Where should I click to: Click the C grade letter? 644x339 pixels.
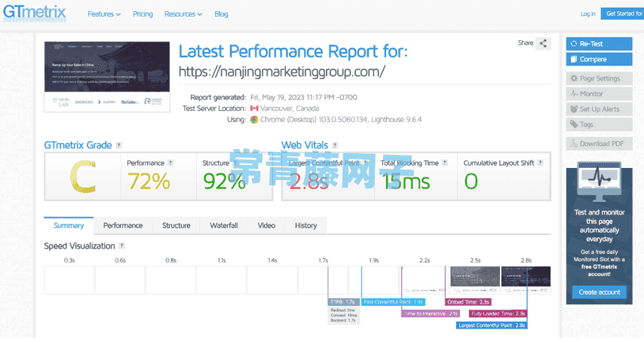click(x=83, y=177)
